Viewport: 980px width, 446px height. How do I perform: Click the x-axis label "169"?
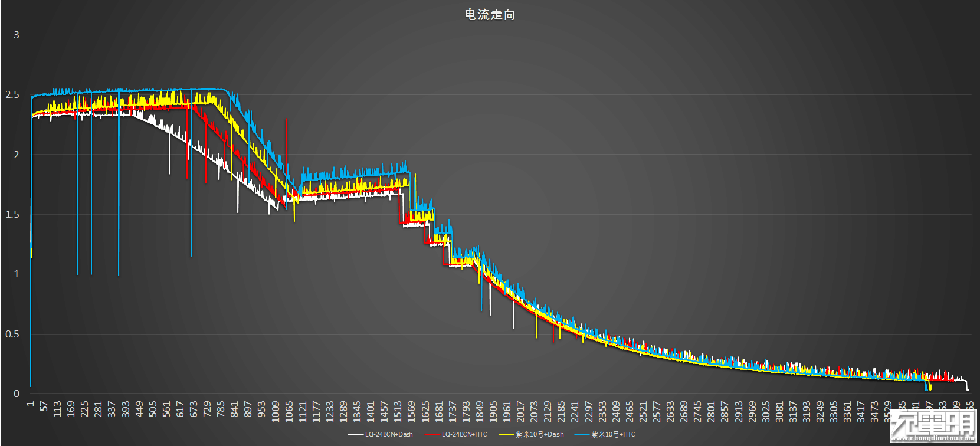[x=71, y=409]
